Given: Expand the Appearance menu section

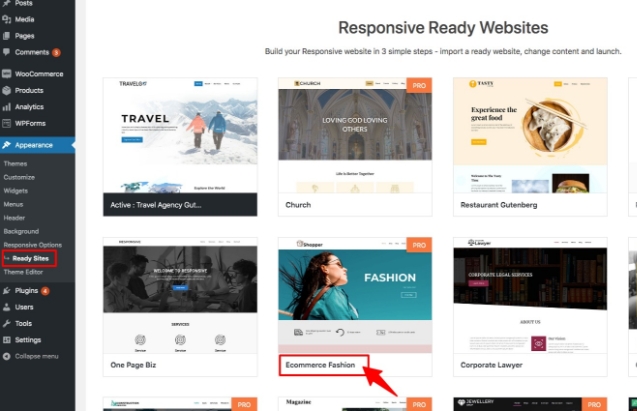Looking at the screenshot, I should (x=34, y=145).
